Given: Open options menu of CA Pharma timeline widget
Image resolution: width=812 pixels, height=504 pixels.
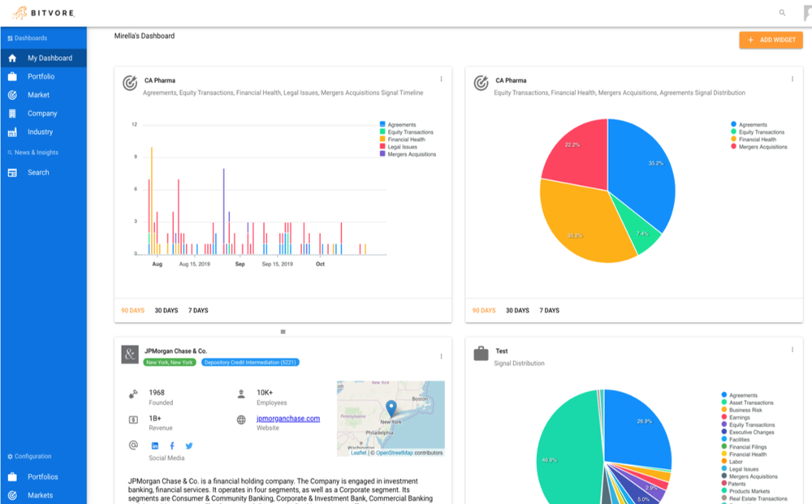Looking at the screenshot, I should point(441,80).
